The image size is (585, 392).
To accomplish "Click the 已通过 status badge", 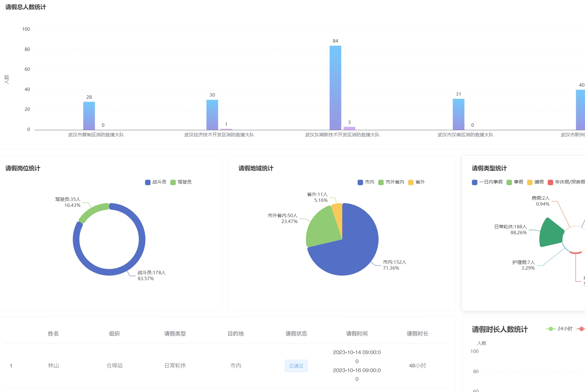I will tap(296, 366).
